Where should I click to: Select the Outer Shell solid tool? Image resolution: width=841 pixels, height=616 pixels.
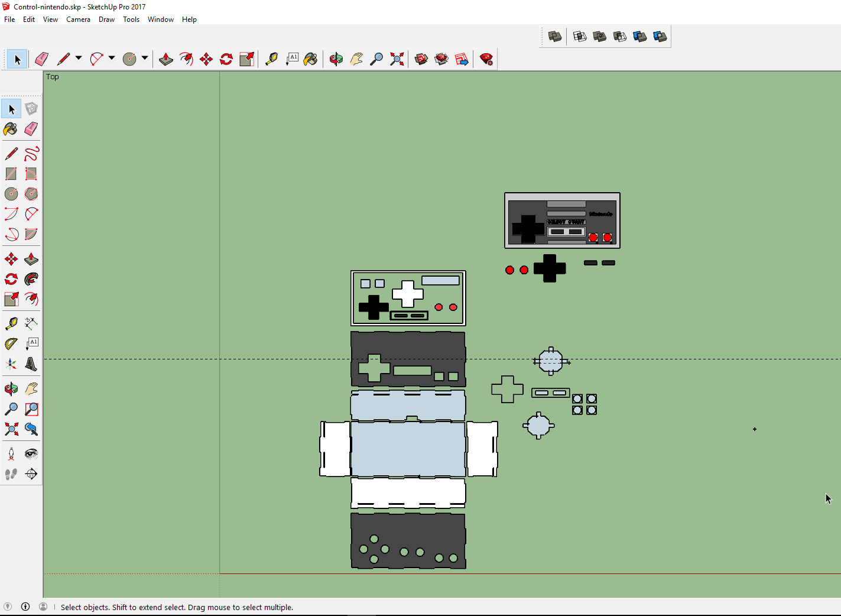point(555,37)
